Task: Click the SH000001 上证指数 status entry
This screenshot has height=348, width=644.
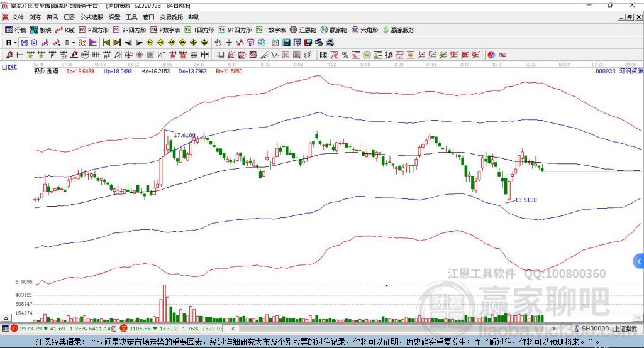Action: tap(606, 329)
